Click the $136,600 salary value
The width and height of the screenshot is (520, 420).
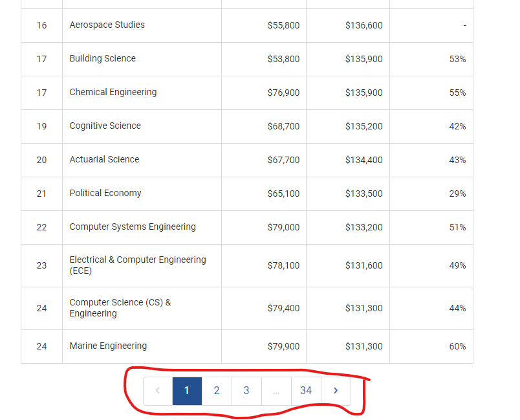tap(363, 25)
